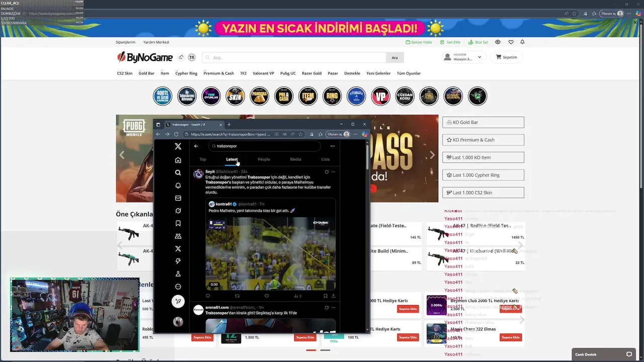Open Communities icon in X sidebar
The width and height of the screenshot is (644, 362).
coord(178,236)
